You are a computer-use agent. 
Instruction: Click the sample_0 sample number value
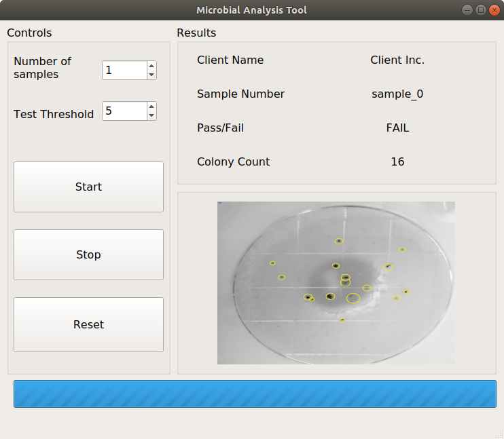[397, 94]
